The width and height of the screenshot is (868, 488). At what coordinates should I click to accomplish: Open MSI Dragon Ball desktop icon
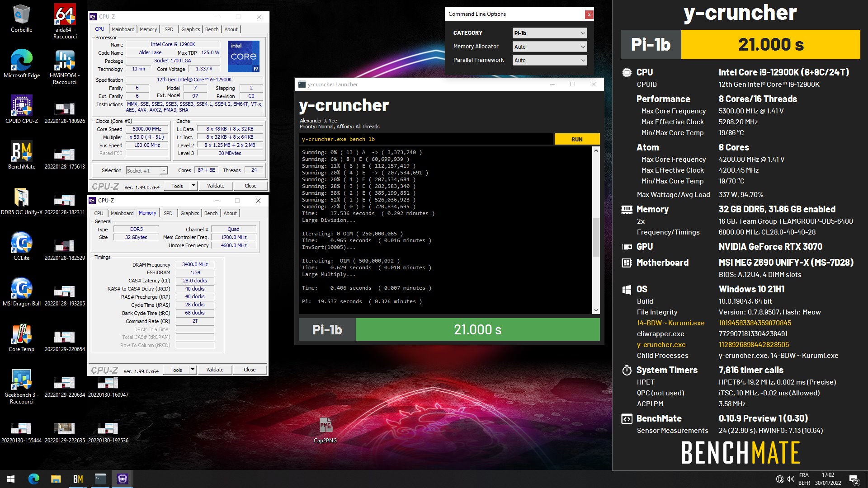21,292
